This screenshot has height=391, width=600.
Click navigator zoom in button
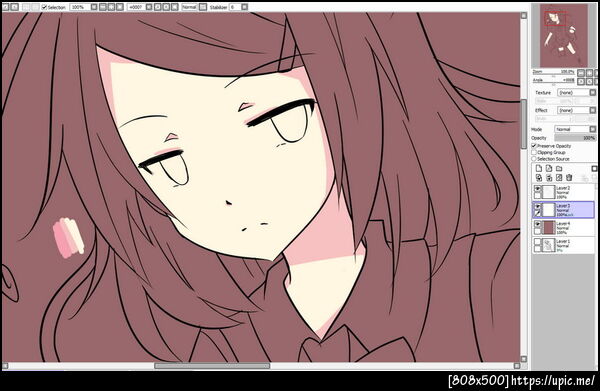(590, 73)
